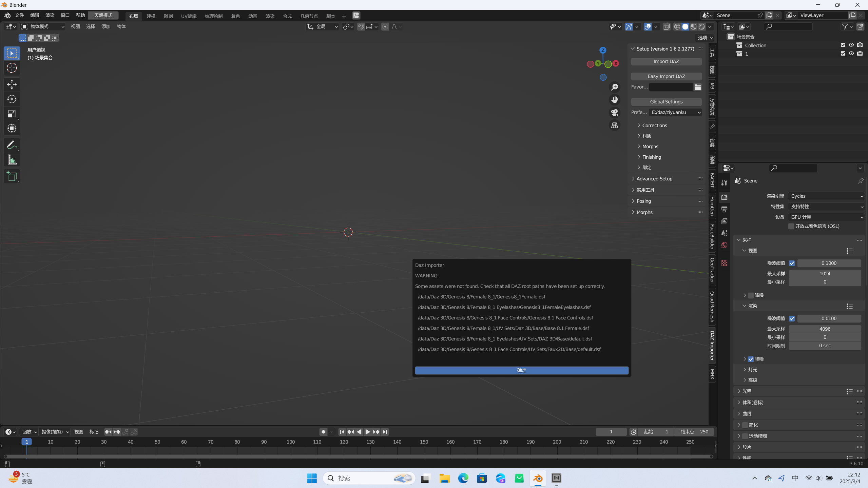Viewport: 868px width, 488px height.
Task: Select the Scale tool
Action: point(12,114)
